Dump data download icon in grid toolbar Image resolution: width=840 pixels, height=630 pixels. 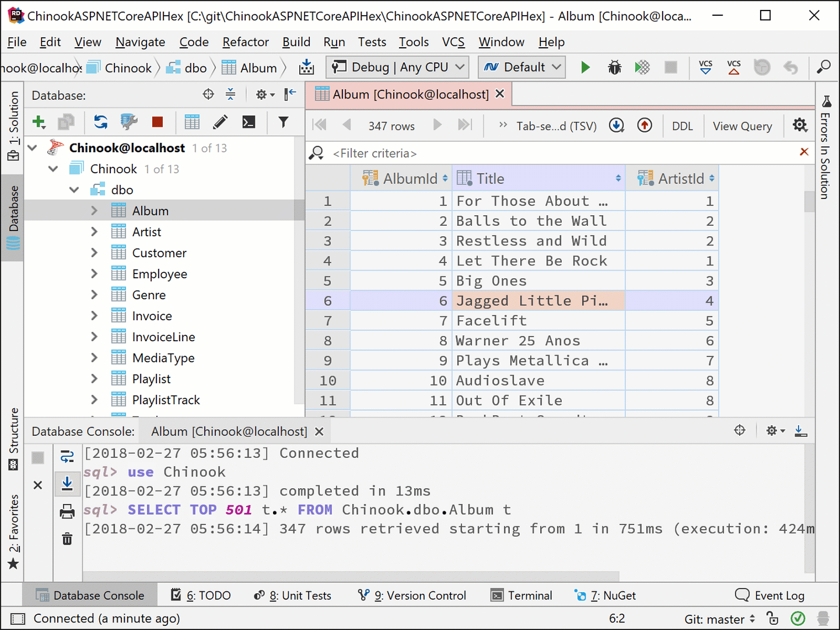click(616, 125)
